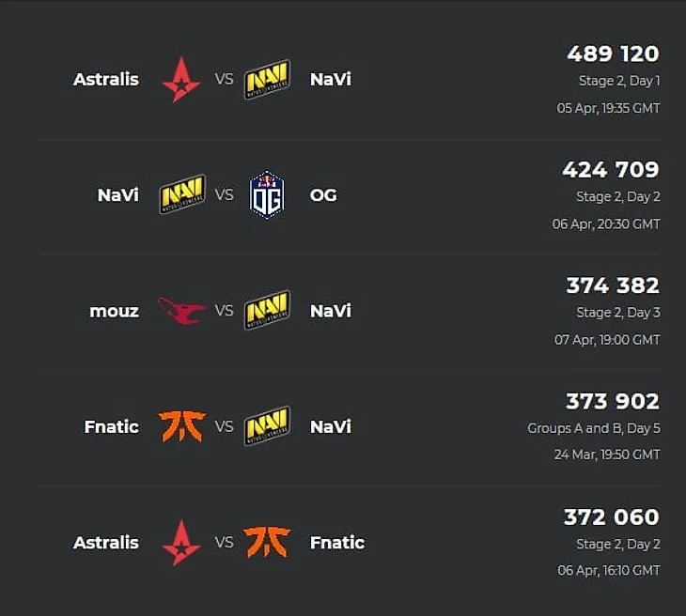Image resolution: width=686 pixels, height=616 pixels.
Task: Click NaVi logo in Fnatic vs NaVi match
Action: [267, 426]
